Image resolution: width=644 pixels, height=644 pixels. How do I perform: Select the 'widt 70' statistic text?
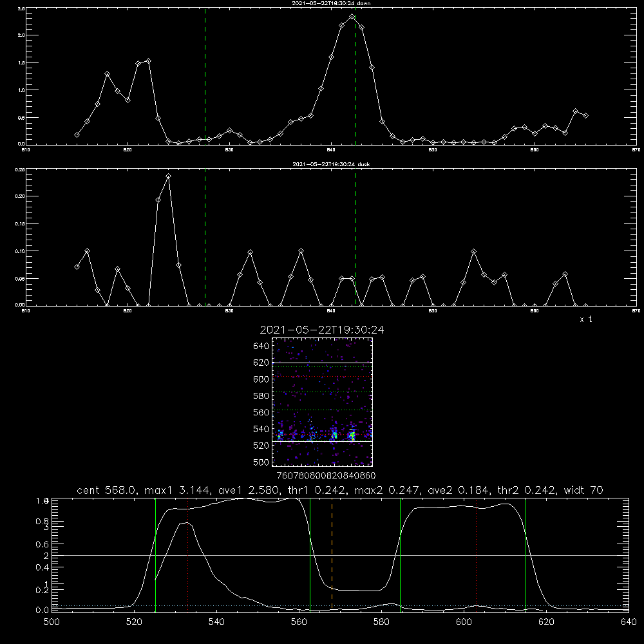click(583, 490)
